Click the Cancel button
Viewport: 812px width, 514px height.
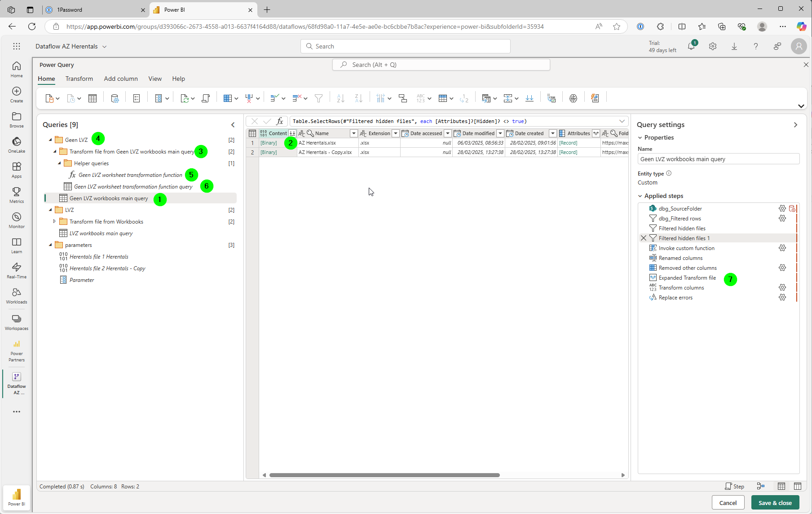click(728, 503)
